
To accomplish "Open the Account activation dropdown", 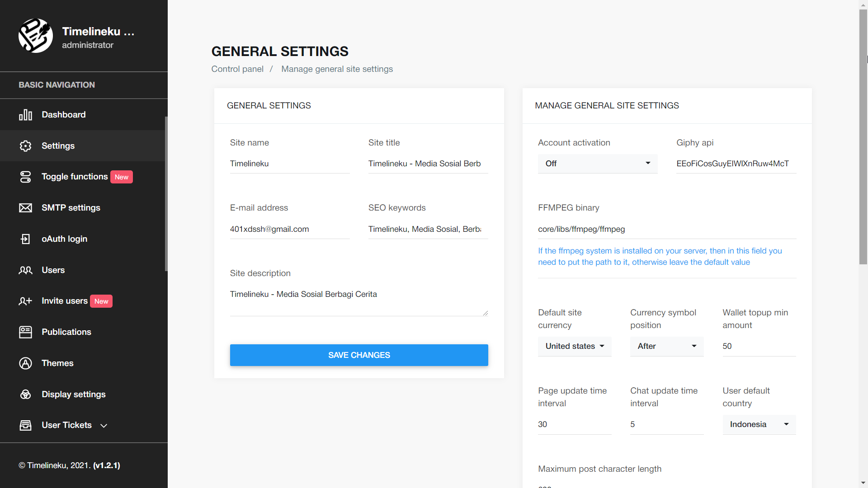I will tap(597, 164).
